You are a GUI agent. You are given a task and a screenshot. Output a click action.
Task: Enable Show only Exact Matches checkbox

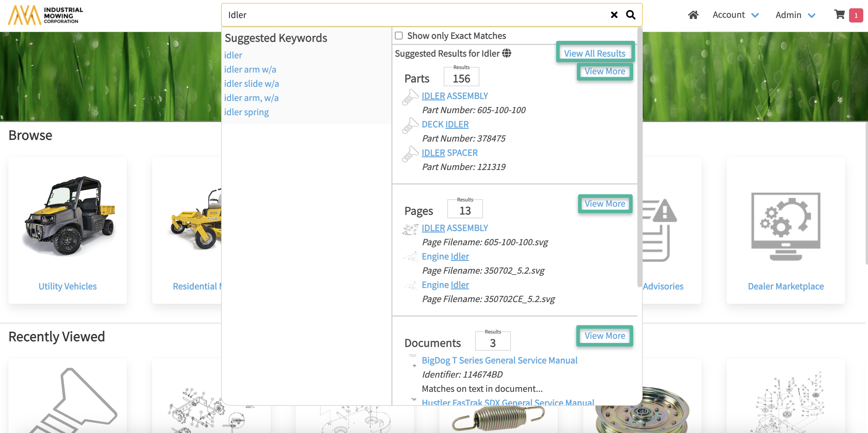pyautogui.click(x=399, y=36)
